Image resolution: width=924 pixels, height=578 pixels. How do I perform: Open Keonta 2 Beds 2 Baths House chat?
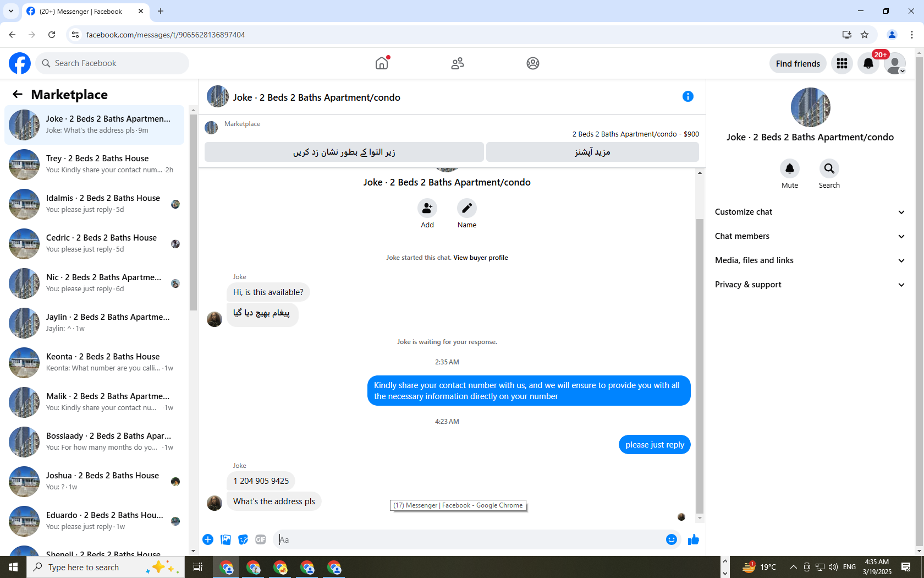pos(95,363)
